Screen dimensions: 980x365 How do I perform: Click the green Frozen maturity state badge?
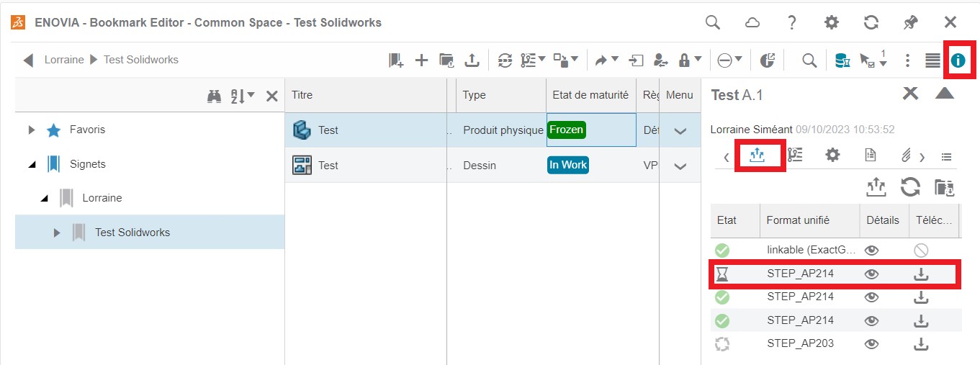click(567, 130)
